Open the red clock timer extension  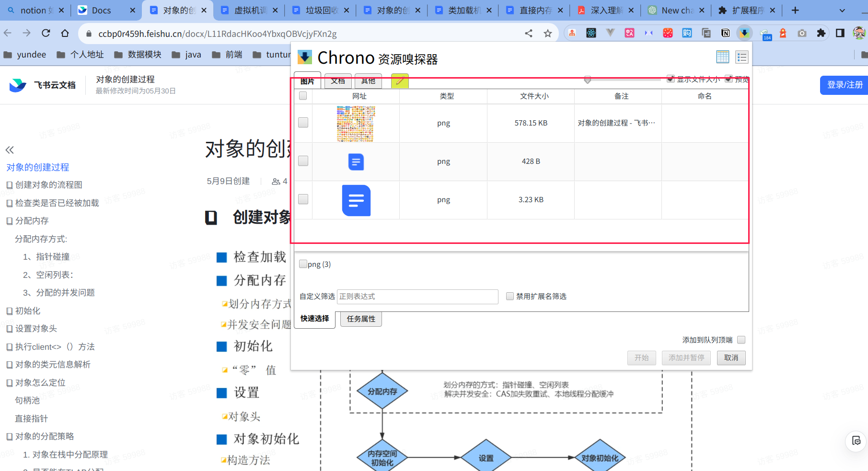tap(668, 33)
